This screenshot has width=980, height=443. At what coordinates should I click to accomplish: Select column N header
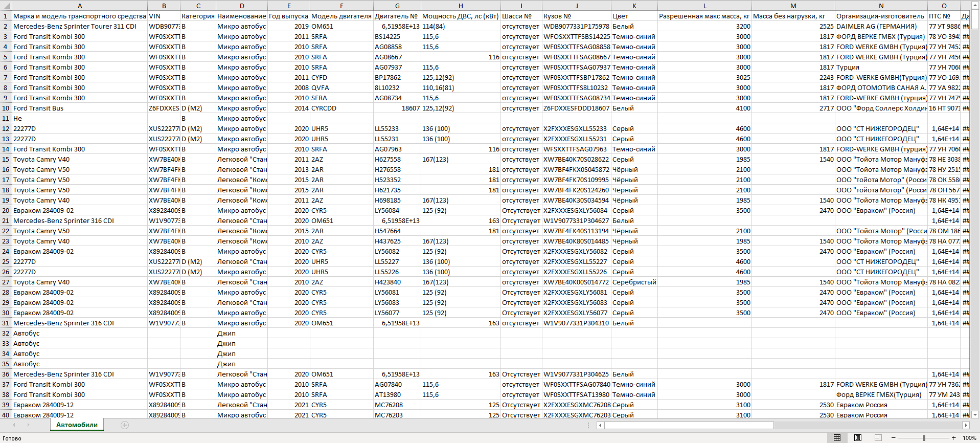pos(881,6)
